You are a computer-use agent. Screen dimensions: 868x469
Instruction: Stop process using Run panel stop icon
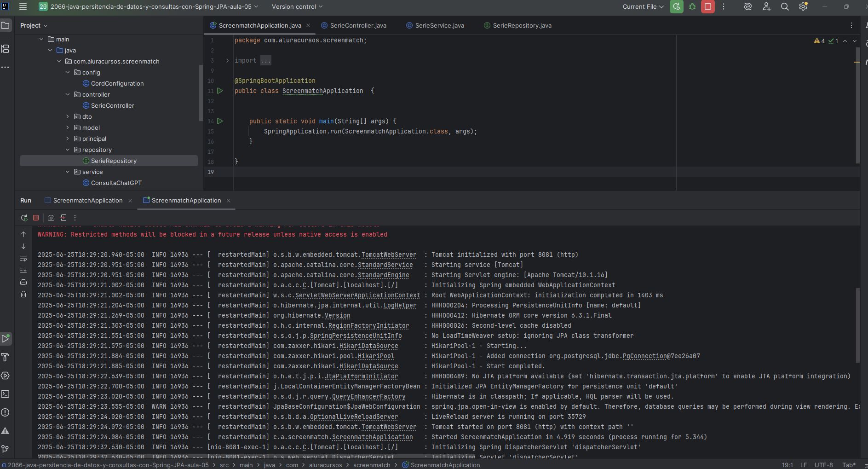tap(36, 218)
